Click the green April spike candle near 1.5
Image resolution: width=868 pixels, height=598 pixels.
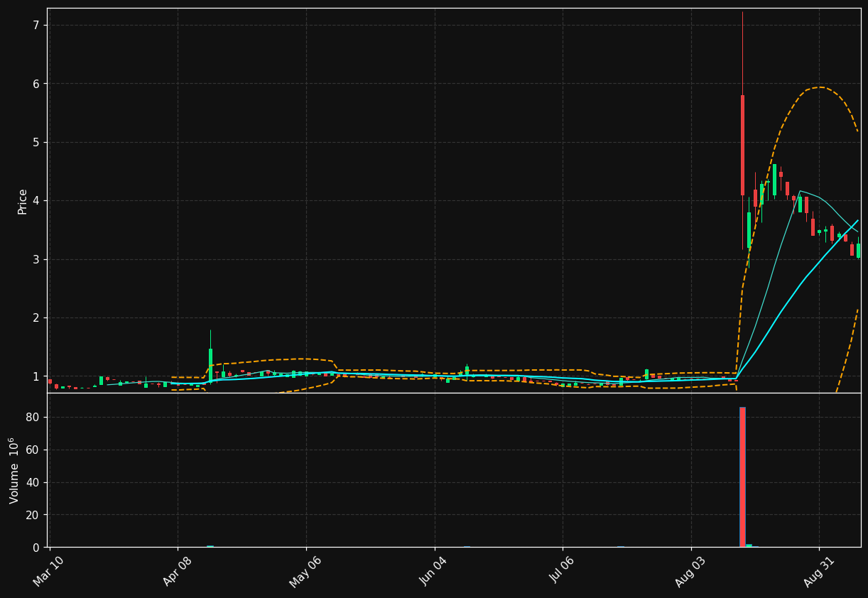tap(210, 366)
